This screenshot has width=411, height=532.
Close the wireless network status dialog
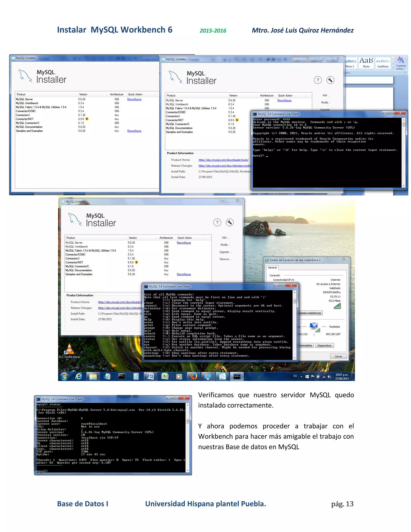pyautogui.click(x=344, y=259)
